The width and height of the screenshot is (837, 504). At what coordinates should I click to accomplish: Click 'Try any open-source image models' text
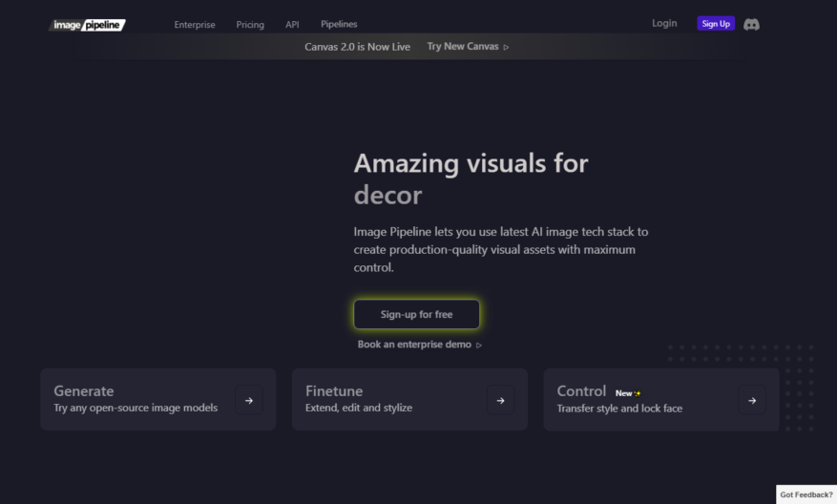click(x=136, y=408)
